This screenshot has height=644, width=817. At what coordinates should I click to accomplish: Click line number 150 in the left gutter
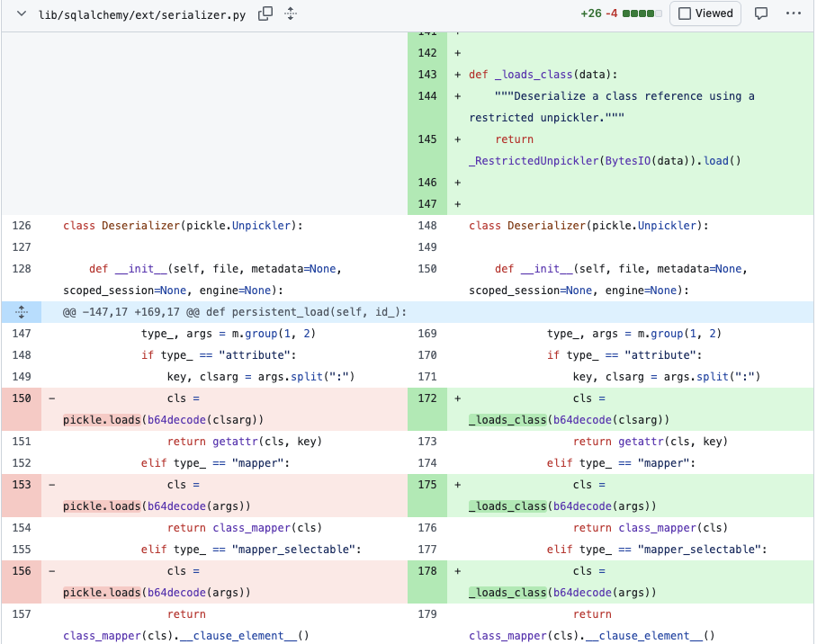[22, 398]
